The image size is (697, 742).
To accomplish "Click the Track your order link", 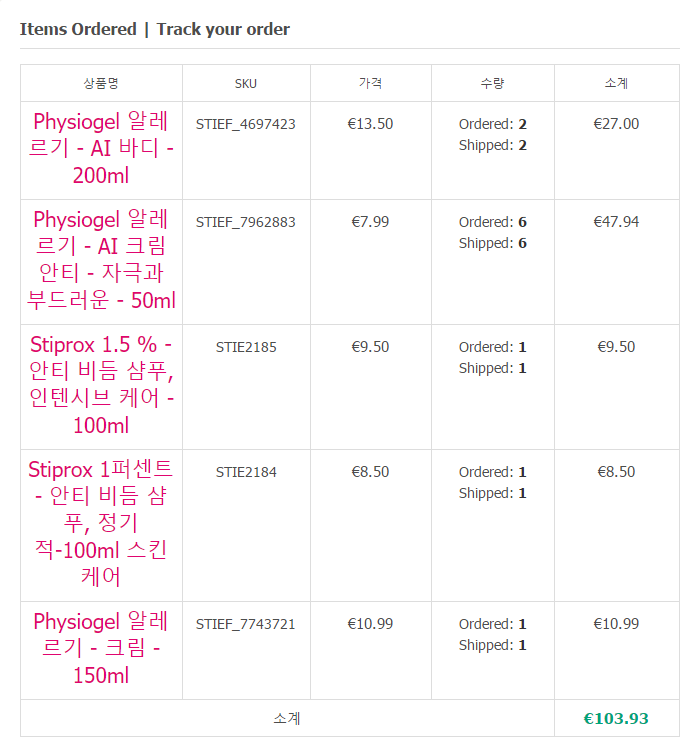I will pos(223,29).
